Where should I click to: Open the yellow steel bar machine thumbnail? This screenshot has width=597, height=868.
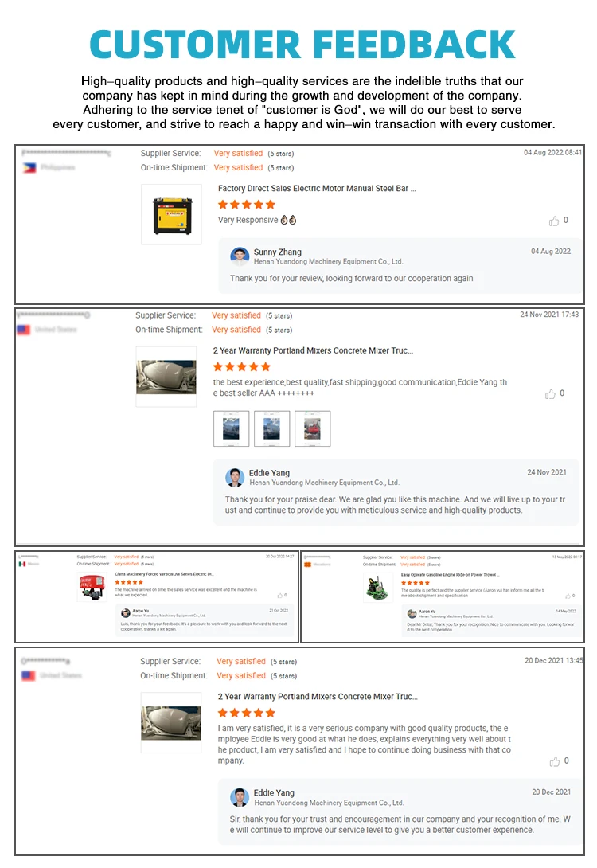[x=172, y=215]
